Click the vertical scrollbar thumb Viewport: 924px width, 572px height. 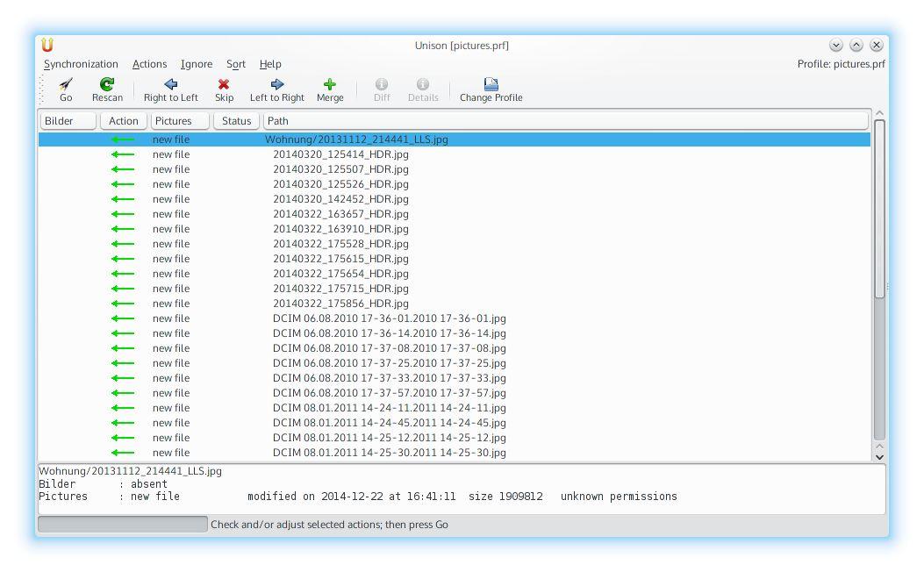879,209
